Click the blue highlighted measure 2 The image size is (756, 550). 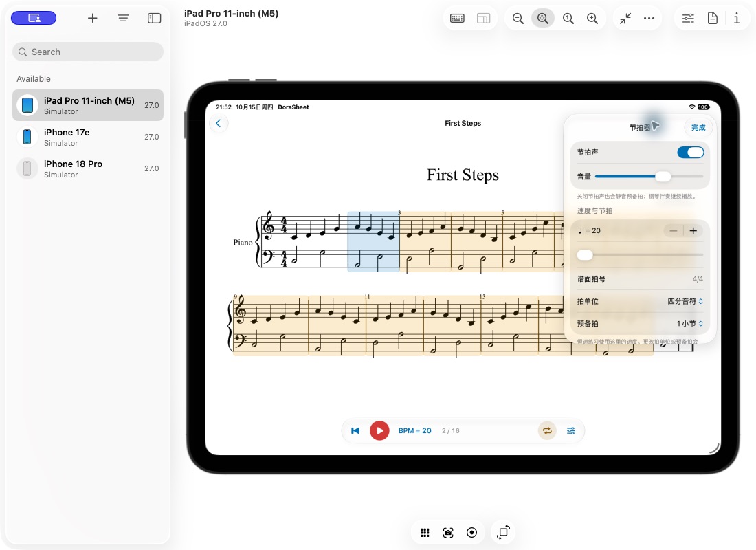(x=374, y=241)
